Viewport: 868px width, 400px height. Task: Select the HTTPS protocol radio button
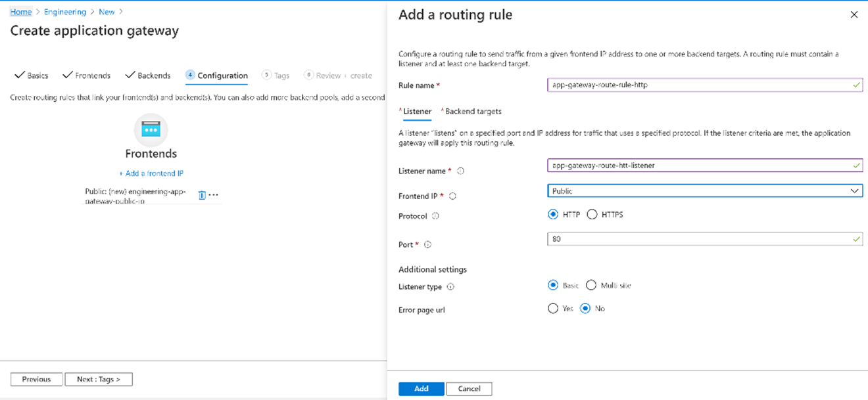pyautogui.click(x=592, y=214)
